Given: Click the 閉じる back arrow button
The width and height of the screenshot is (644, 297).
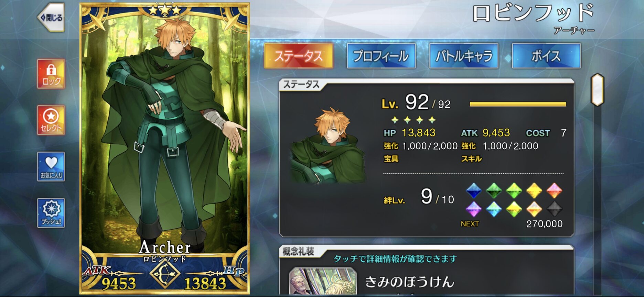Looking at the screenshot, I should [51, 17].
